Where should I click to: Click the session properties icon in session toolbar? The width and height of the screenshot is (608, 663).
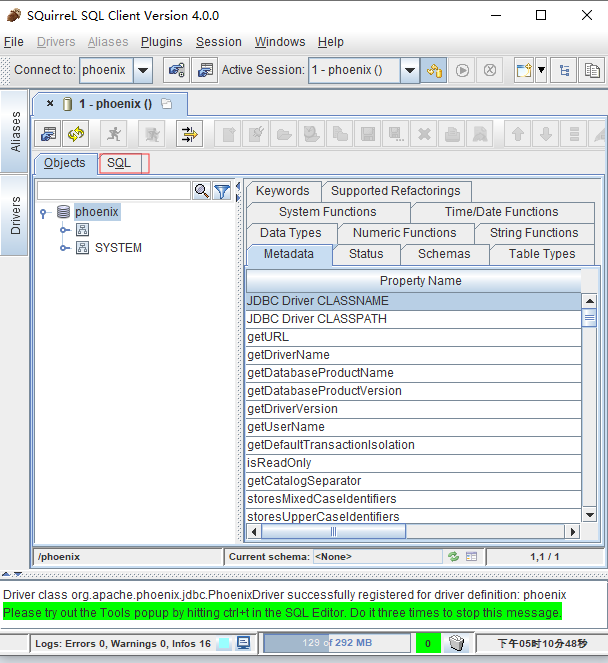point(47,134)
